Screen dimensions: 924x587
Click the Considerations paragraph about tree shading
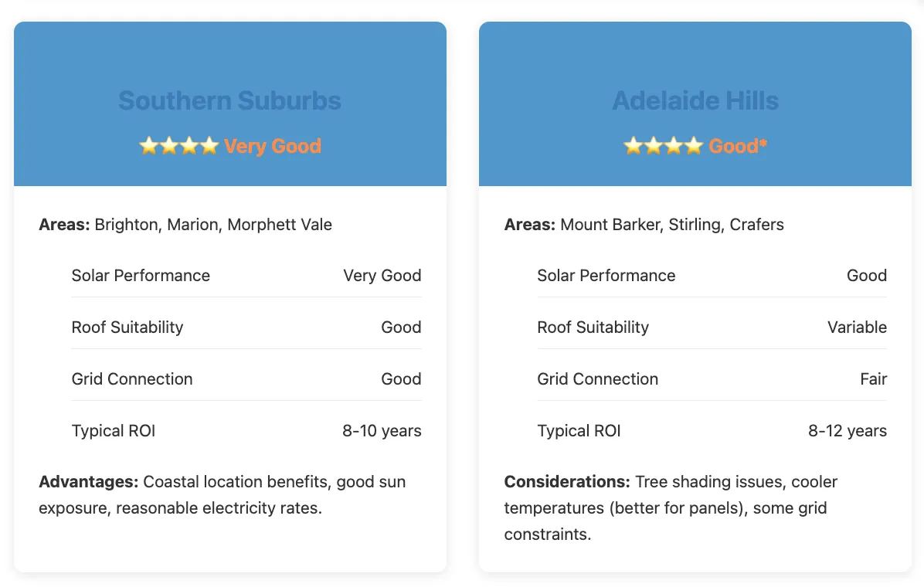click(671, 507)
